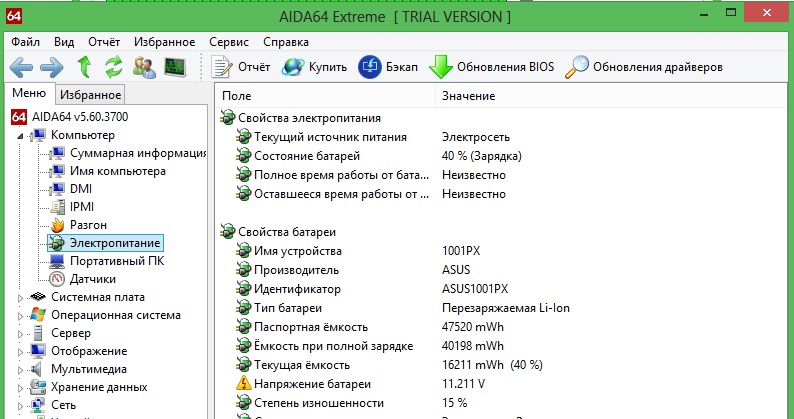Expand the Хранение данных node

(20, 388)
